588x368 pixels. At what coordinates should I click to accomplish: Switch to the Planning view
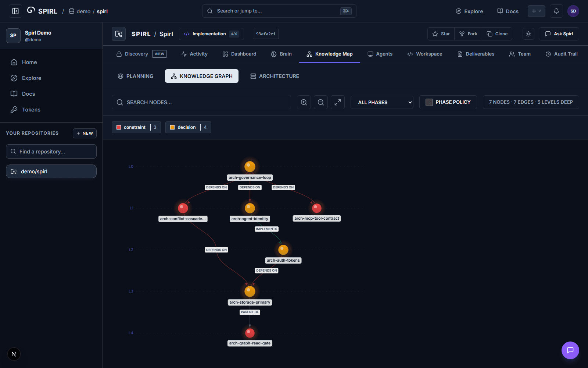point(136,76)
